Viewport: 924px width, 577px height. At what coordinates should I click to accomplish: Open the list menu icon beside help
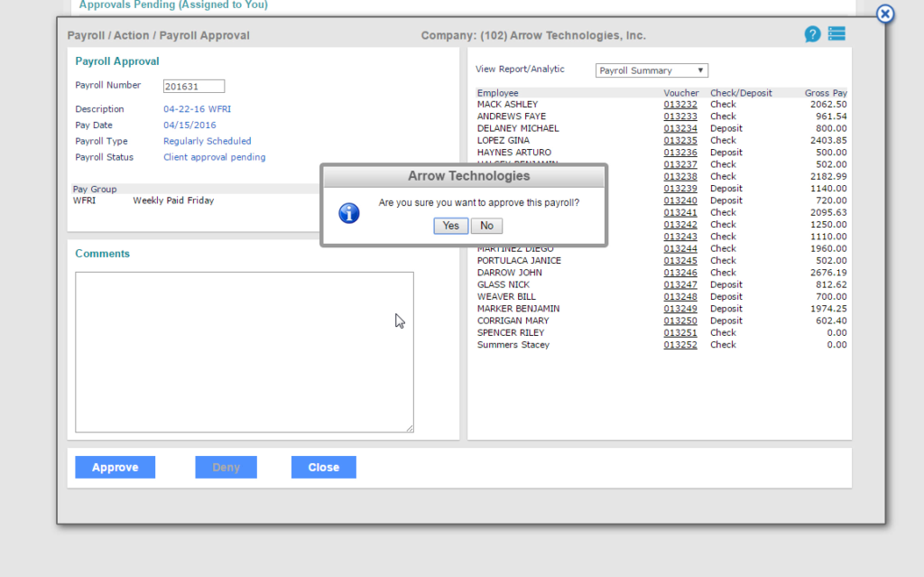tap(836, 34)
